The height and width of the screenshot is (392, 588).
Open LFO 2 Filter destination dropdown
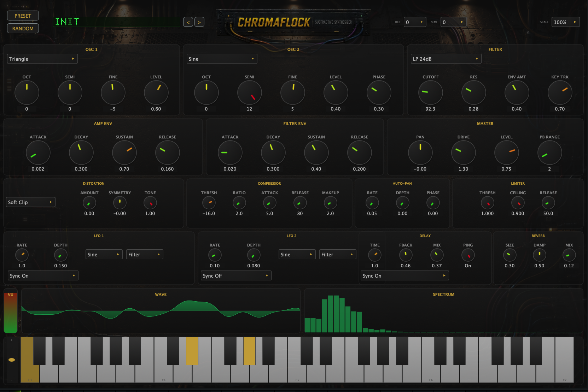(x=338, y=255)
